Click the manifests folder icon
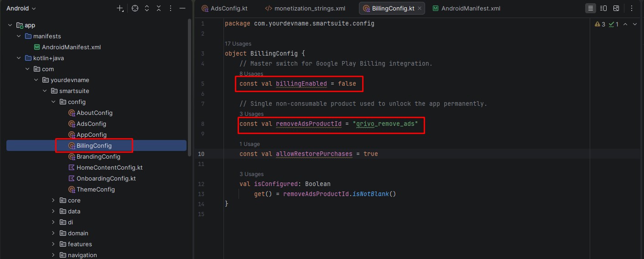The image size is (644, 259). (x=28, y=36)
